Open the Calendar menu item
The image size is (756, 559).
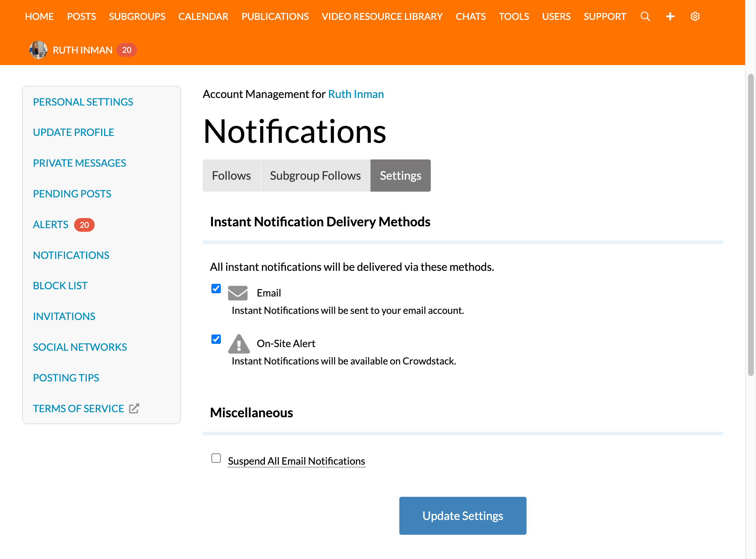(x=203, y=16)
